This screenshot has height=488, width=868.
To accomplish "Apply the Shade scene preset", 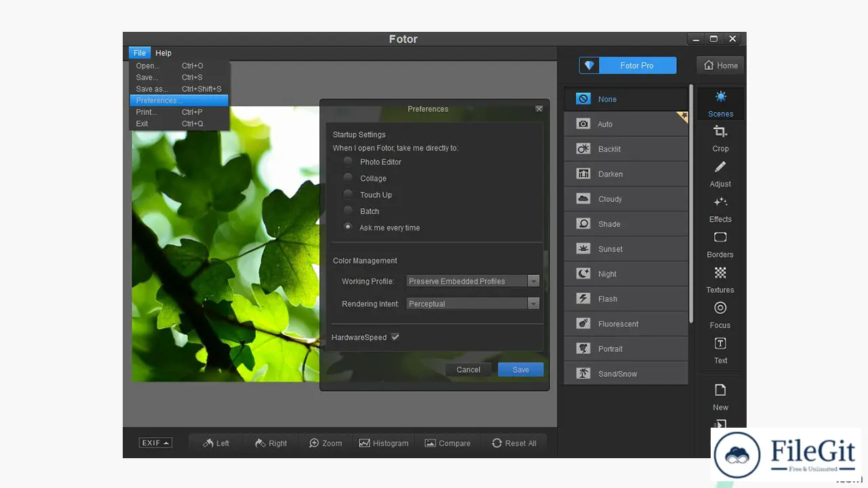I will pos(626,224).
